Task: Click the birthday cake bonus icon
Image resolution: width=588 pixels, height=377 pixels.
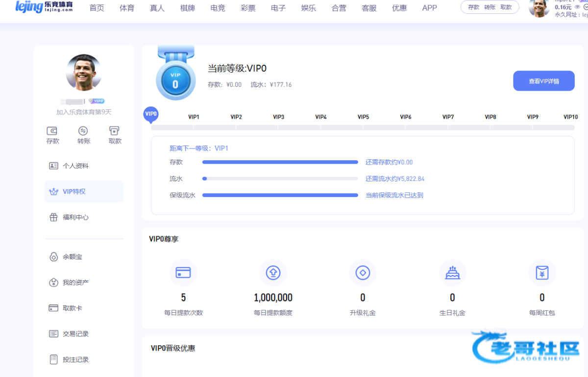Action: pos(452,273)
